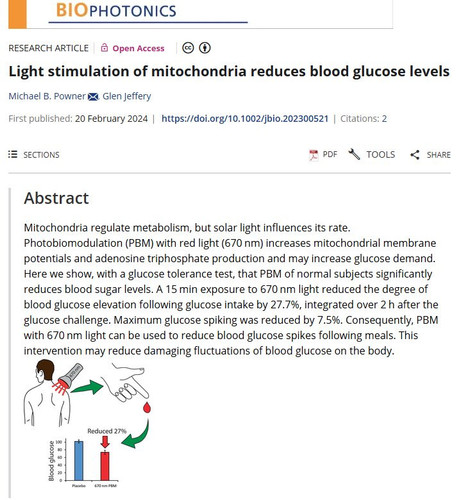Click the Open Access label
Screen dimensions: 463x500
(138, 48)
